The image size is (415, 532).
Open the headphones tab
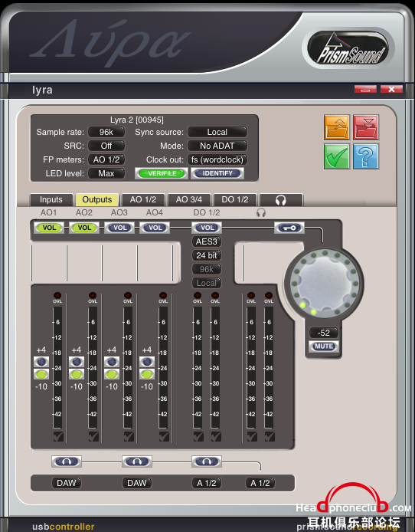(281, 200)
